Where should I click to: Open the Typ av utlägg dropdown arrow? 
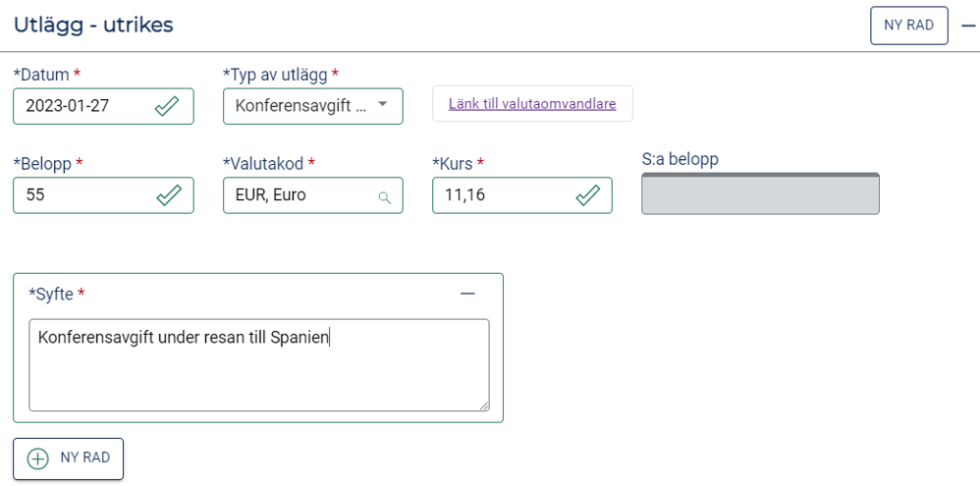(x=383, y=104)
